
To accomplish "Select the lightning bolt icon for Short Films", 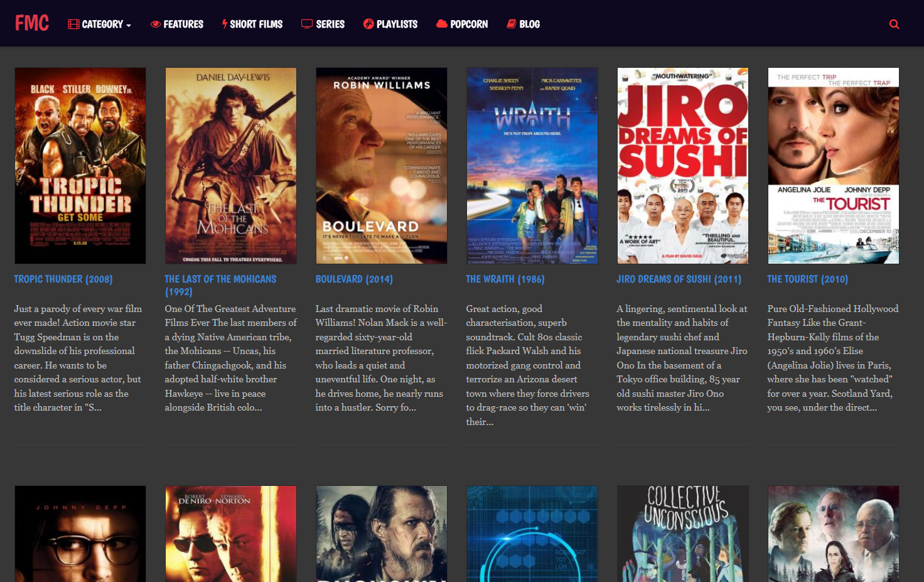I will (x=223, y=23).
